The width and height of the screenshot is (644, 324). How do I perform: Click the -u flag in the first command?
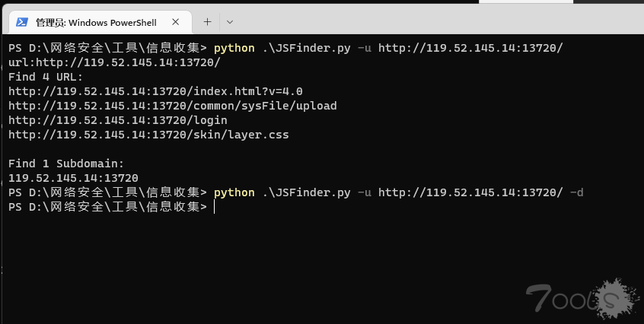(x=364, y=48)
